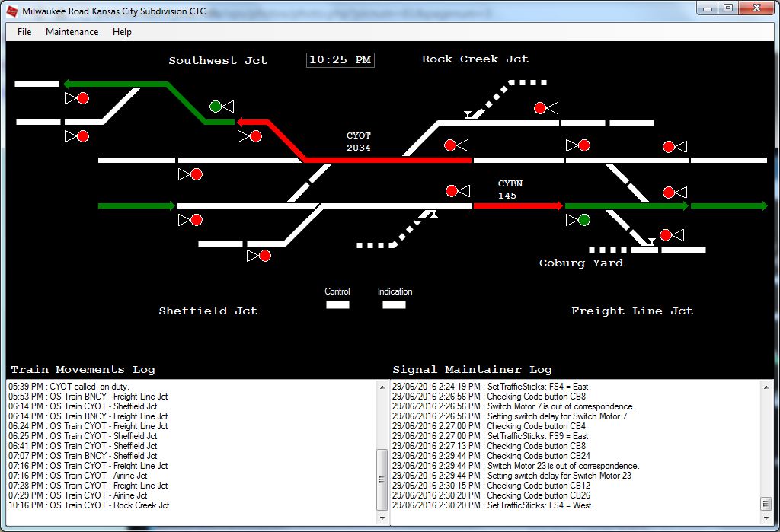Viewport: 780px width, 532px height.
Task: Select green diagonal route at Southwest Jct
Action: coord(187,103)
